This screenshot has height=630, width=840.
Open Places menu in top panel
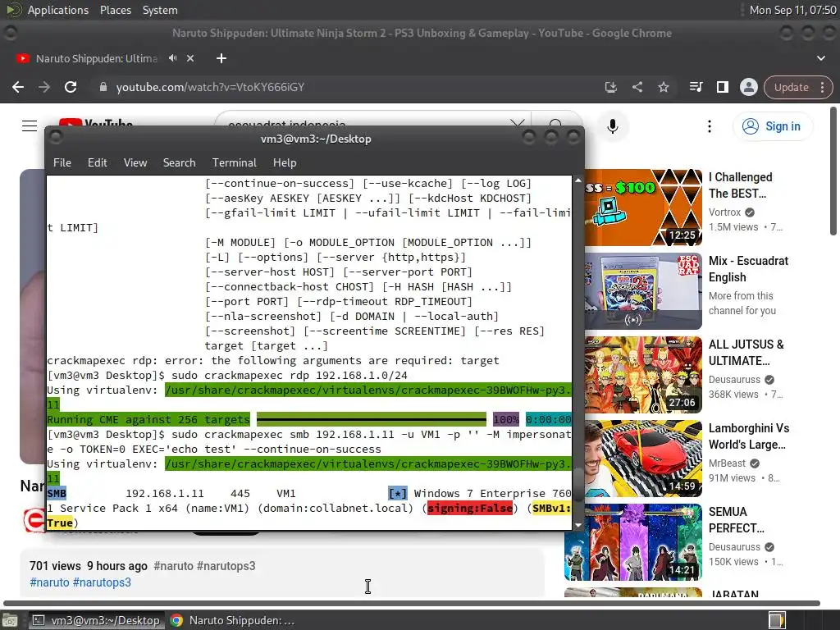click(115, 10)
